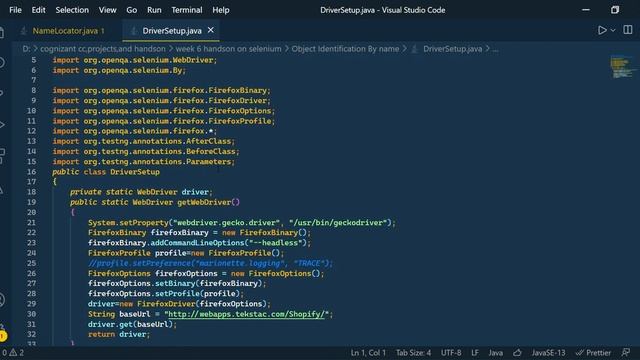Open the Help menu

[x=220, y=10]
